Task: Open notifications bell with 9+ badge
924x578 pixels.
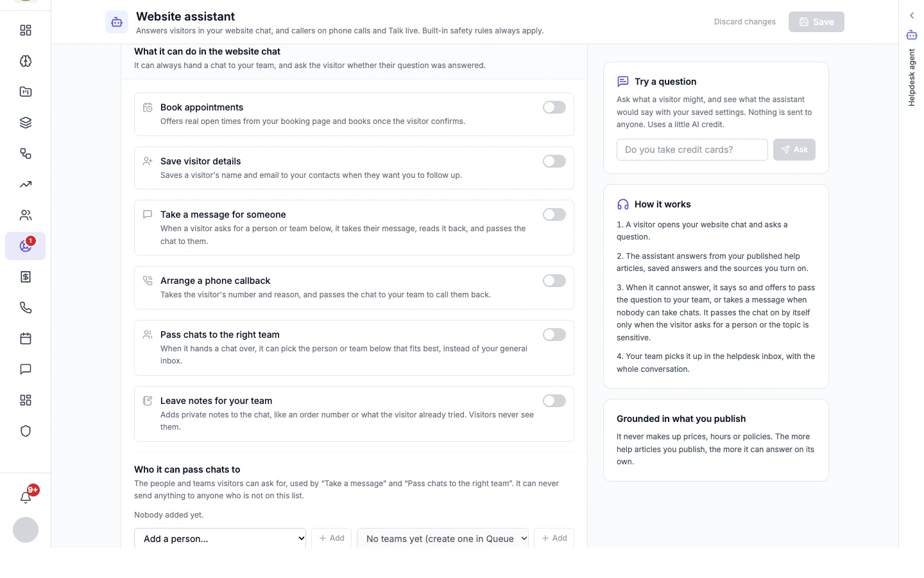Action: [x=26, y=496]
